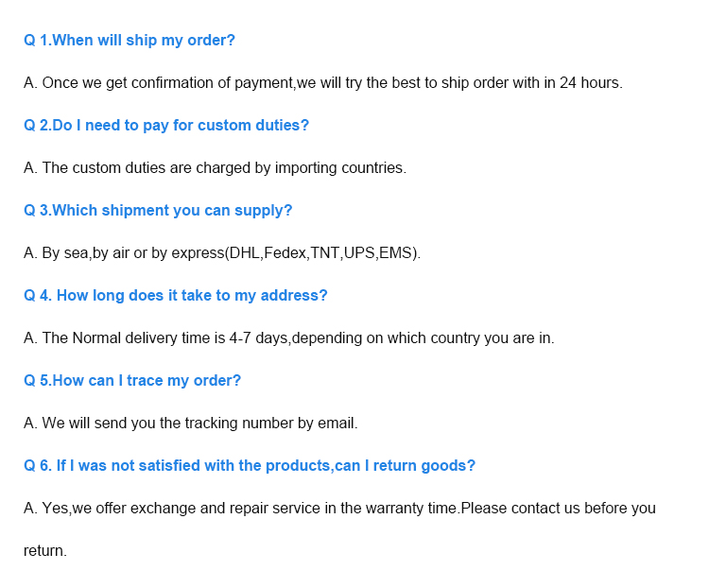The image size is (709, 588).
Task: Click the final line reading "return."
Action: pos(45,551)
